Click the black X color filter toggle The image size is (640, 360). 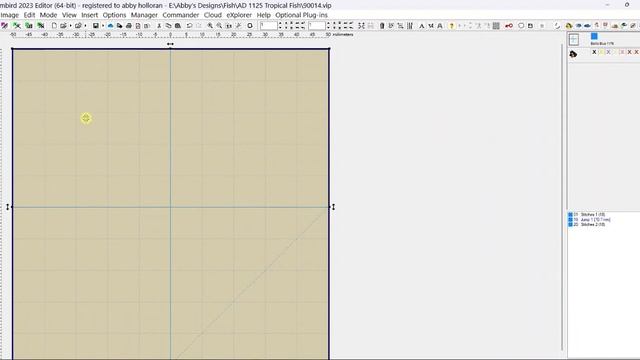[594, 52]
